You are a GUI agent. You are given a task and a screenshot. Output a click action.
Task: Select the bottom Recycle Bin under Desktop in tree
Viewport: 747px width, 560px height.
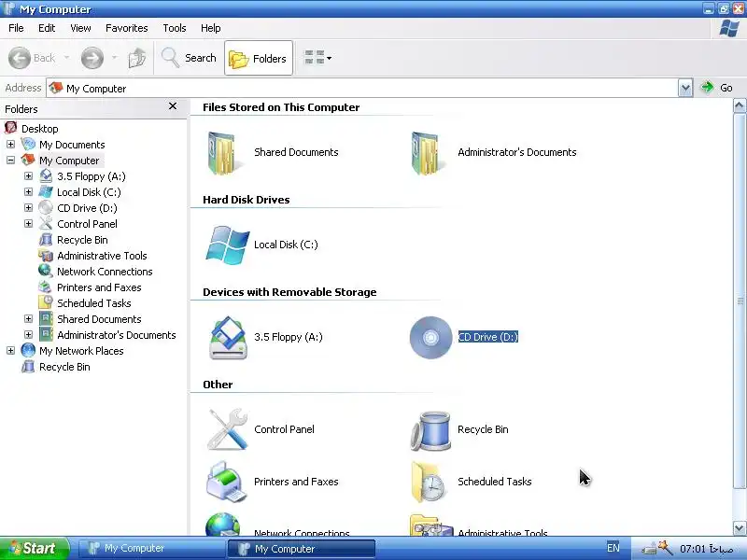(64, 367)
